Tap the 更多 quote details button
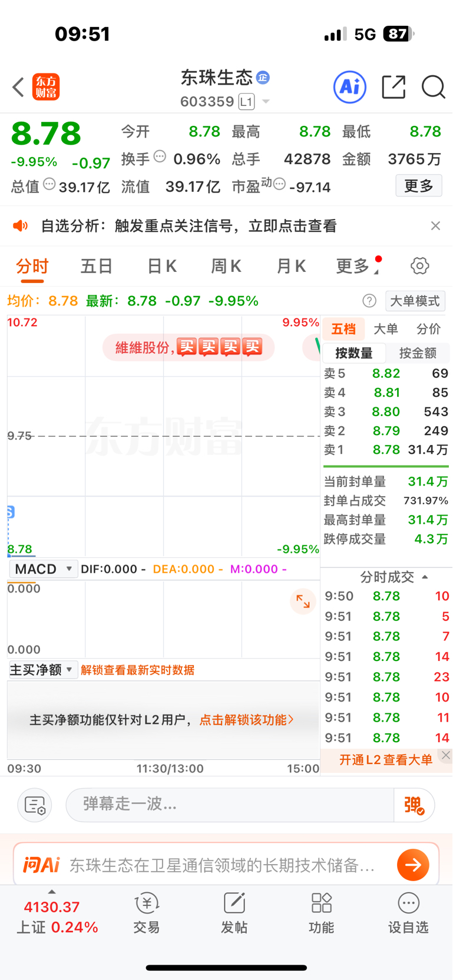 (419, 186)
